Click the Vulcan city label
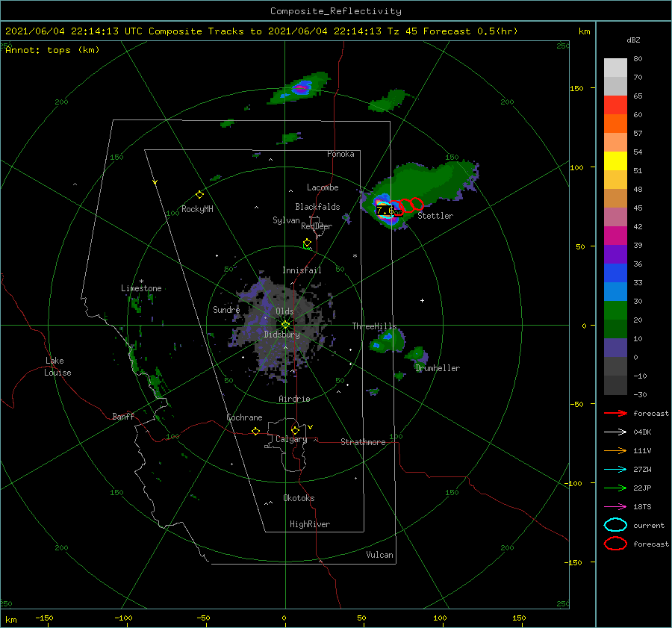 pyautogui.click(x=379, y=555)
